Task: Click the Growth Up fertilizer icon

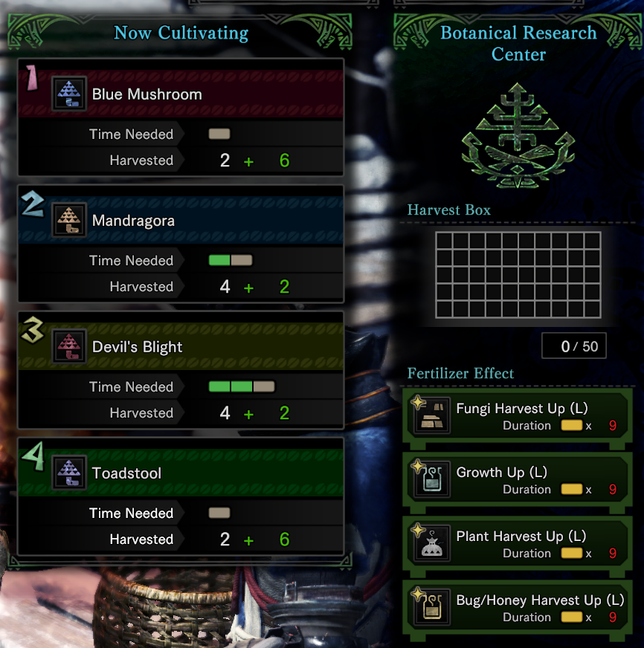Action: [x=432, y=480]
